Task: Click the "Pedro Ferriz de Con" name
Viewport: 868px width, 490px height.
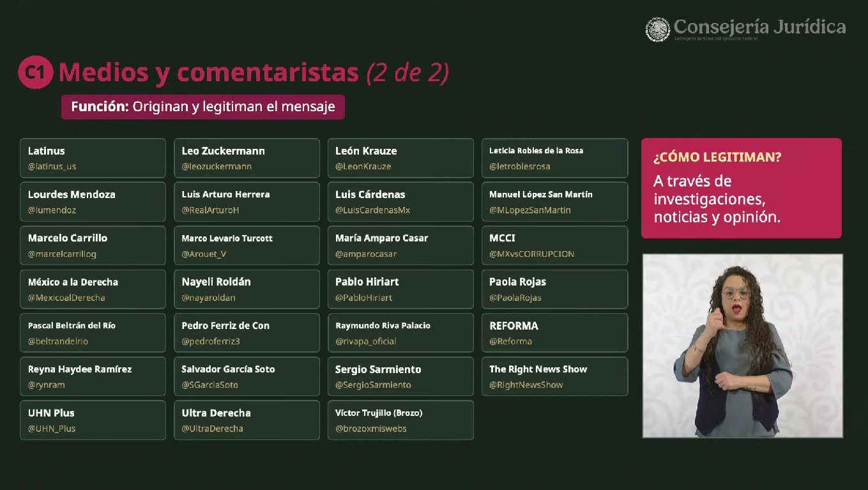Action: point(225,325)
